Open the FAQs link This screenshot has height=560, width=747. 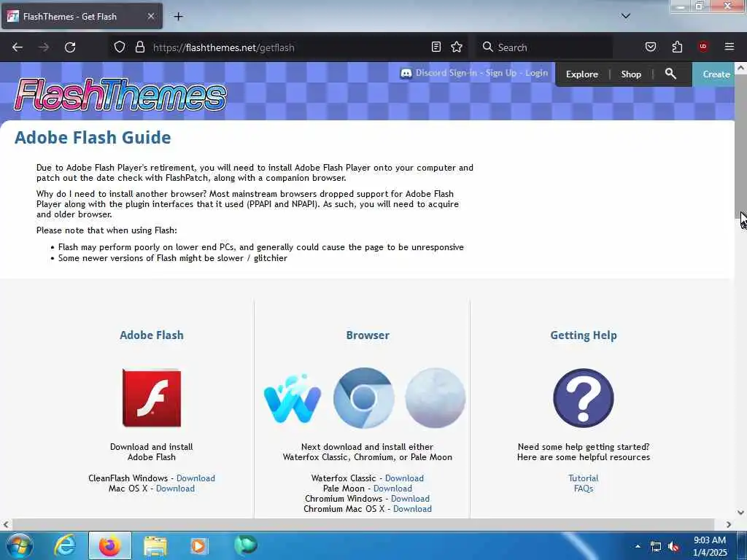pyautogui.click(x=583, y=489)
